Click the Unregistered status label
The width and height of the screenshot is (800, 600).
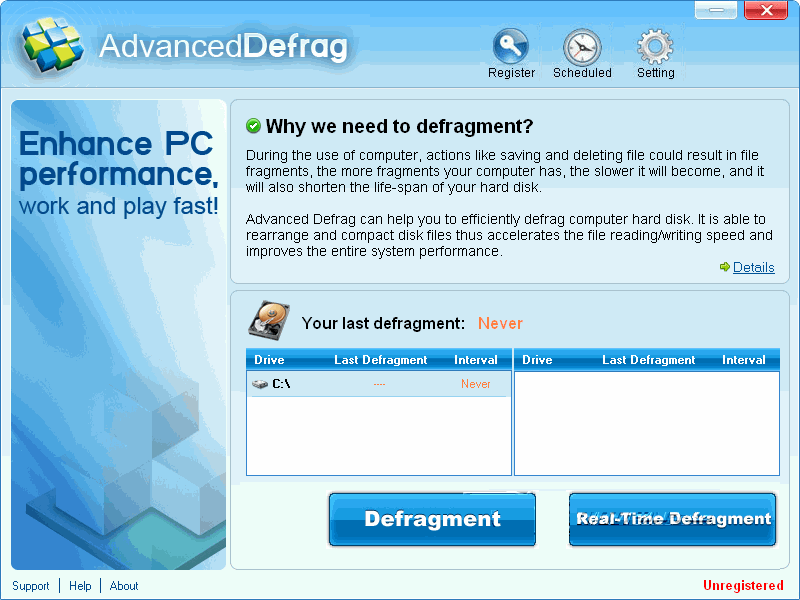click(x=743, y=585)
